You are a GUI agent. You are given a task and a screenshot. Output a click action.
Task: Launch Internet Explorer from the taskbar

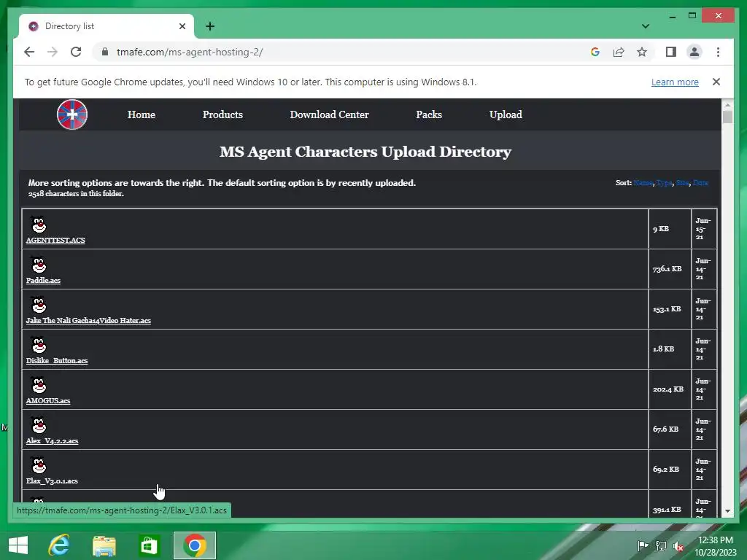59,545
